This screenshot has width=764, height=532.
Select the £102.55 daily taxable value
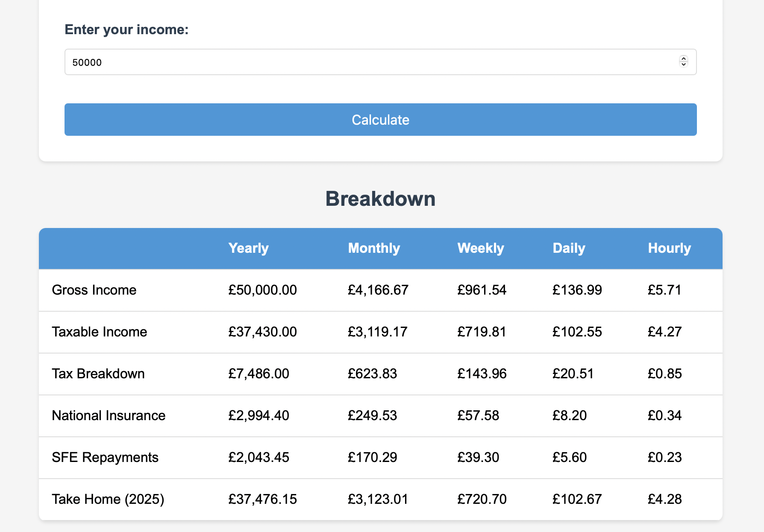point(577,332)
